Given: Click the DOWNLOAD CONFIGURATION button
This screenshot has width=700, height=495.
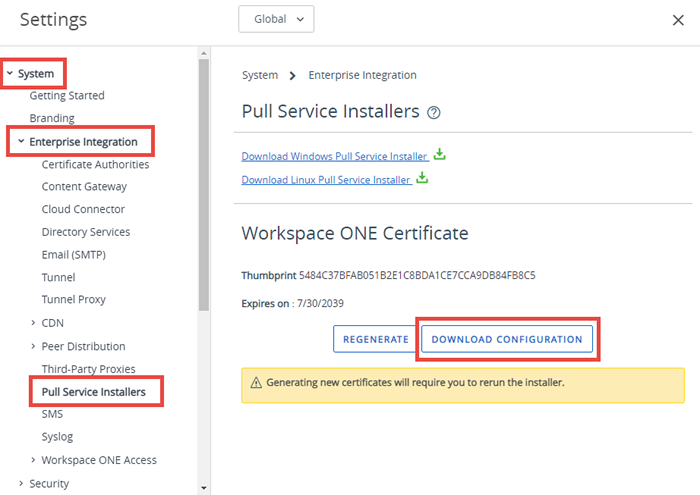Looking at the screenshot, I should click(x=507, y=339).
